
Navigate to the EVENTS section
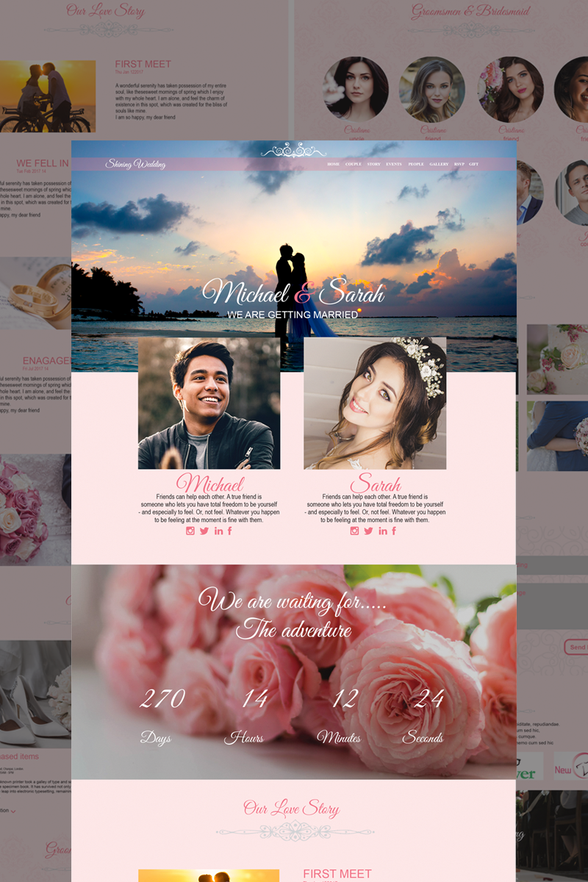394,164
